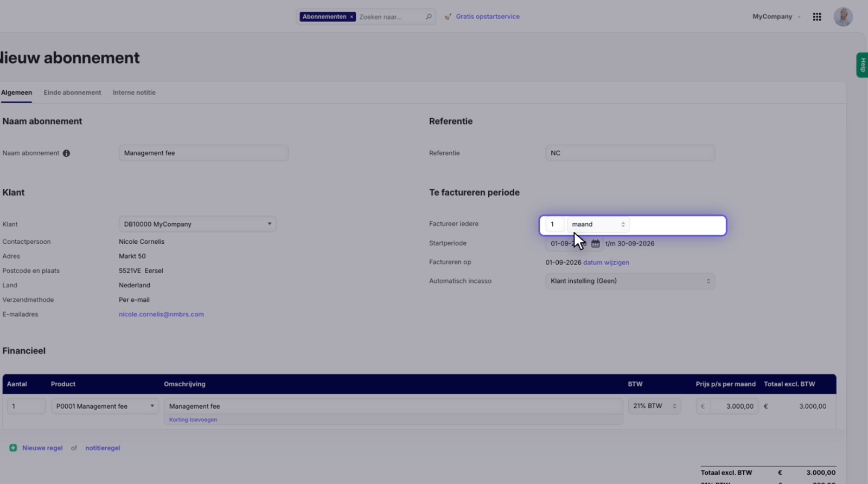Viewport: 868px width, 484px height.
Task: Click the notitieregel link
Action: (103, 448)
